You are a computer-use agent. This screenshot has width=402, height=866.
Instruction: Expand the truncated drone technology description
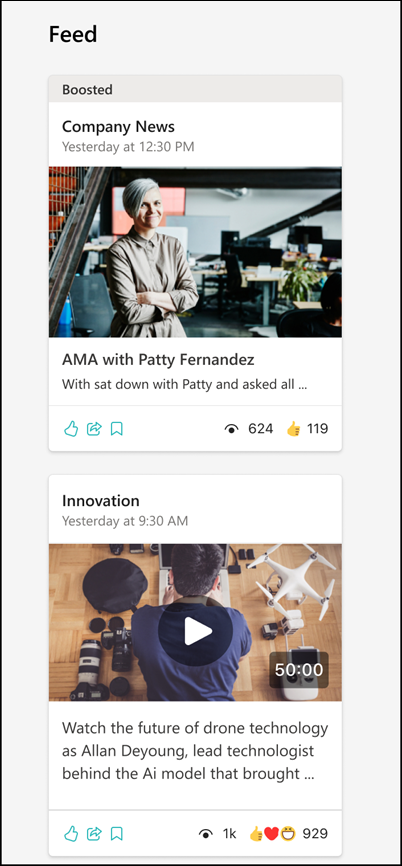(x=195, y=751)
